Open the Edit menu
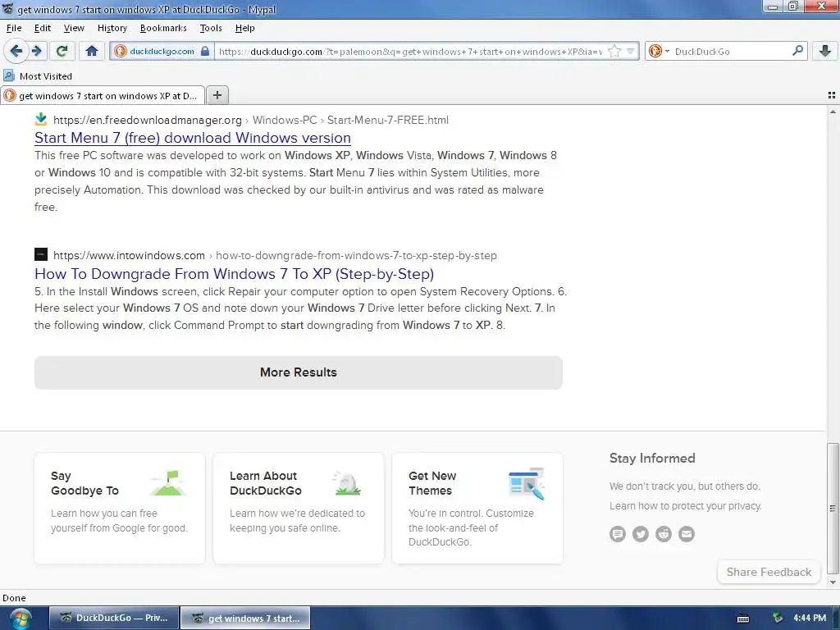This screenshot has height=630, width=840. [43, 28]
